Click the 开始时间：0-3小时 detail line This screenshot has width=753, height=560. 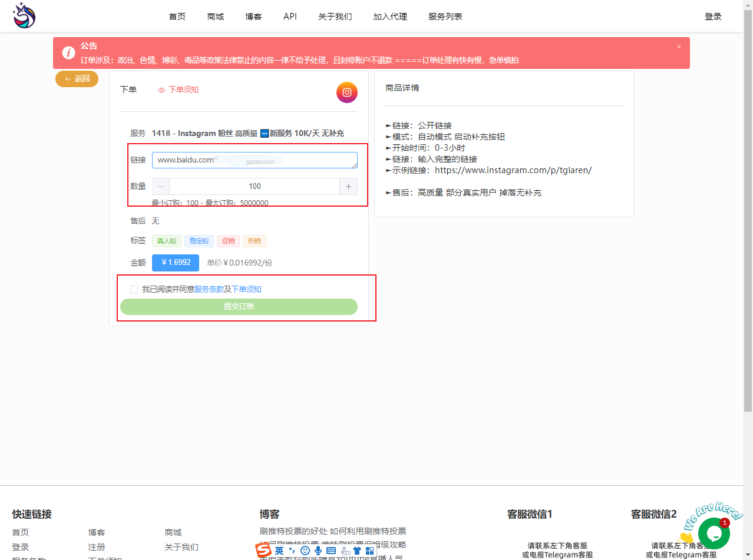[425, 148]
